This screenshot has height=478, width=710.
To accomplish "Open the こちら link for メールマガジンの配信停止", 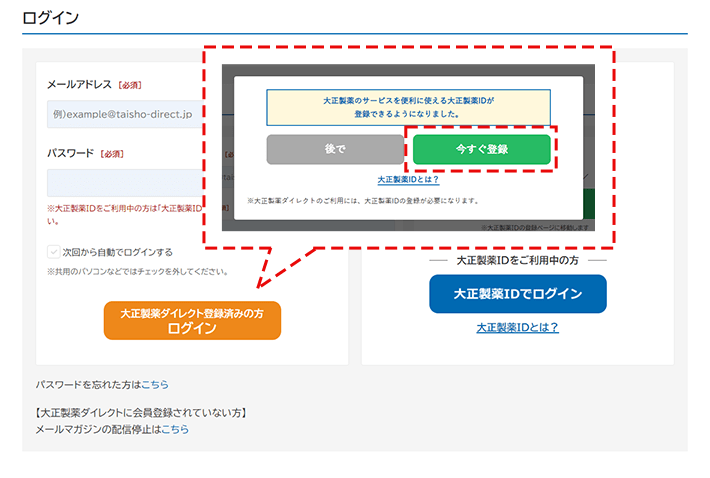I will point(175,429).
